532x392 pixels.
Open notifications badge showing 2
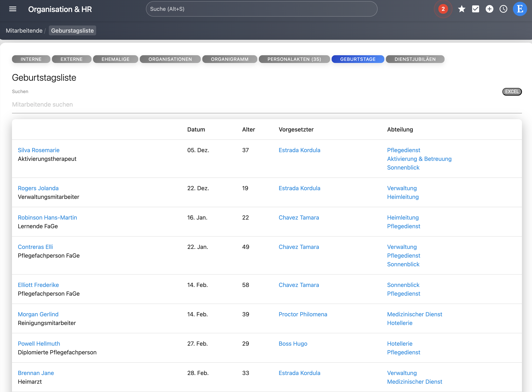443,9
